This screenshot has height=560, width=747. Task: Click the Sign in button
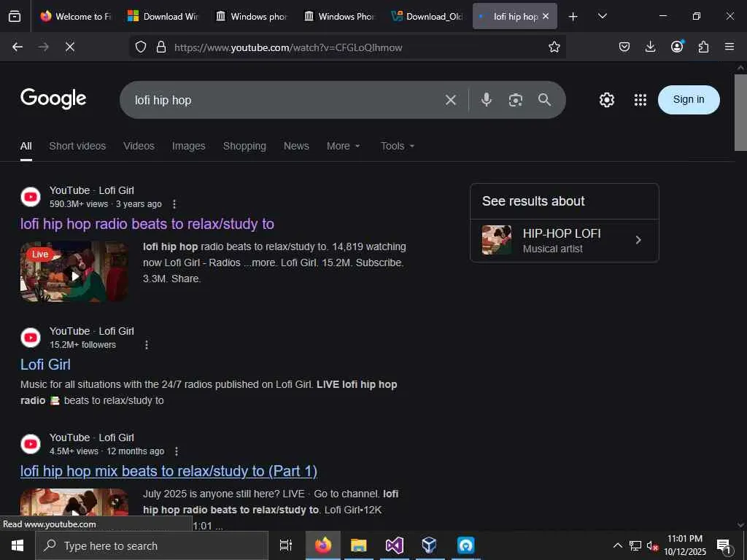[689, 99]
